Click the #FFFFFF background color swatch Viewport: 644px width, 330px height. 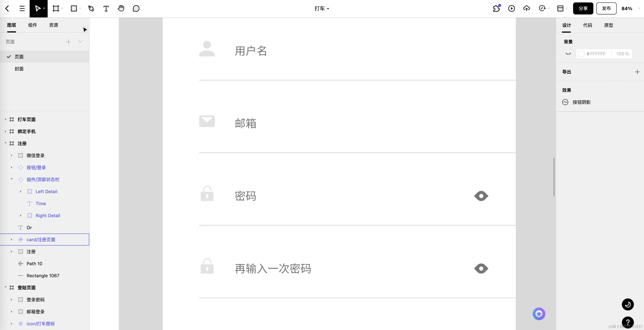tap(581, 54)
